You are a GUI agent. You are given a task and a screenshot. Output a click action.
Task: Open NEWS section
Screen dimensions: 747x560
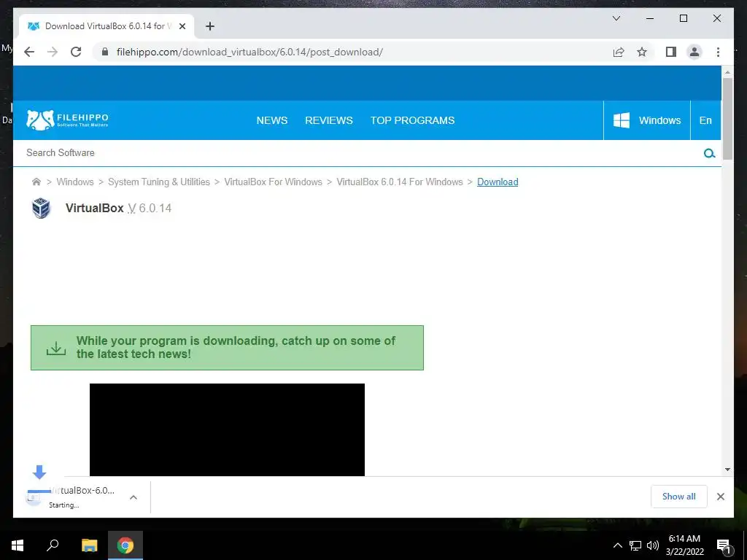(271, 120)
